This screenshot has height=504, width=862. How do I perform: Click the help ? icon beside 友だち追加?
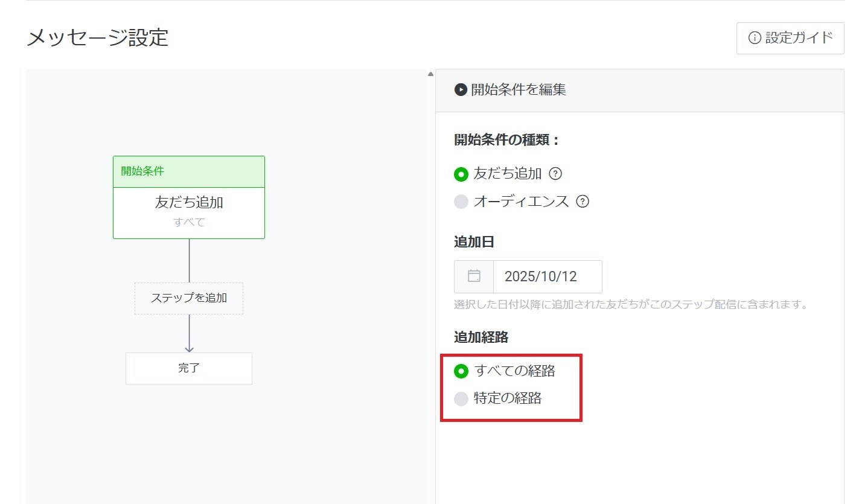point(555,174)
